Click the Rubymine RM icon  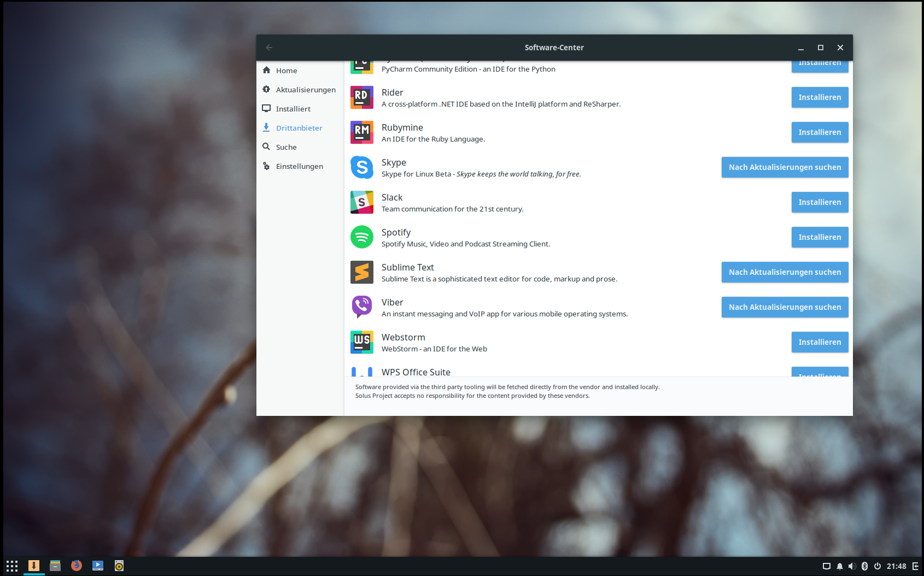click(x=361, y=132)
